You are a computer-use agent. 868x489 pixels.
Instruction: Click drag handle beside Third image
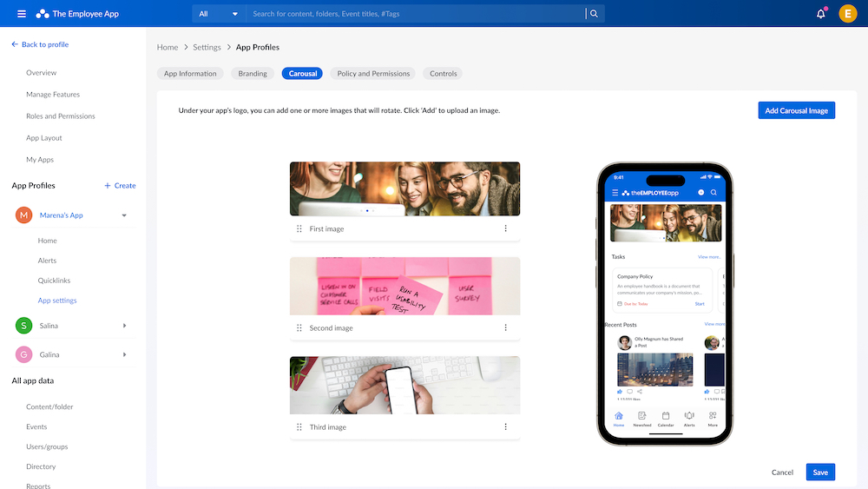pos(299,427)
